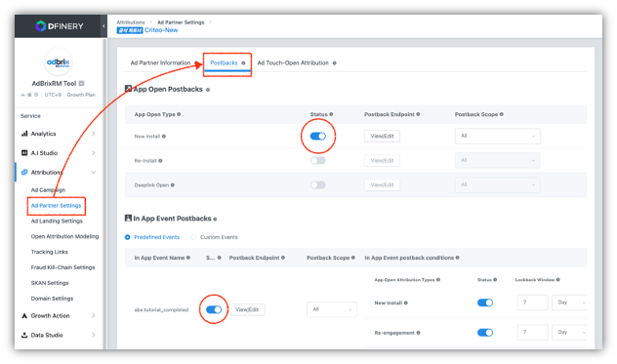The width and height of the screenshot is (617, 364).
Task: Enable Deeplink Open postback toggle
Action: [x=318, y=185]
